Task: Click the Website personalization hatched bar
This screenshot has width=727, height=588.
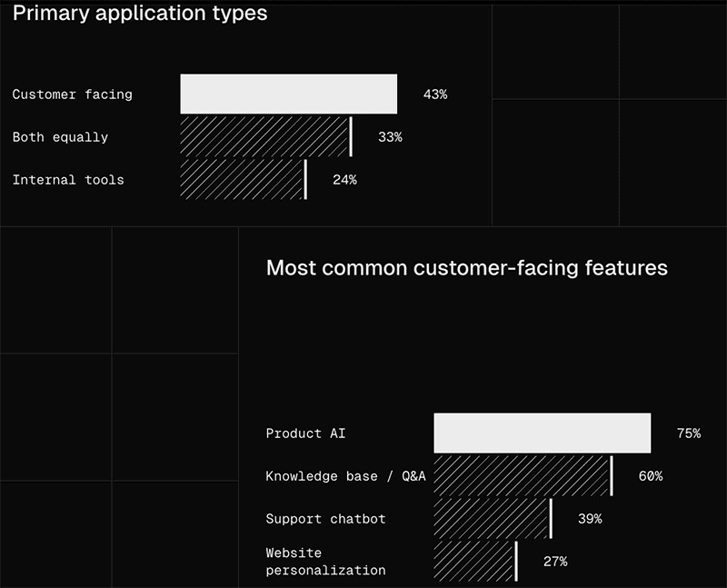Action: 475,561
